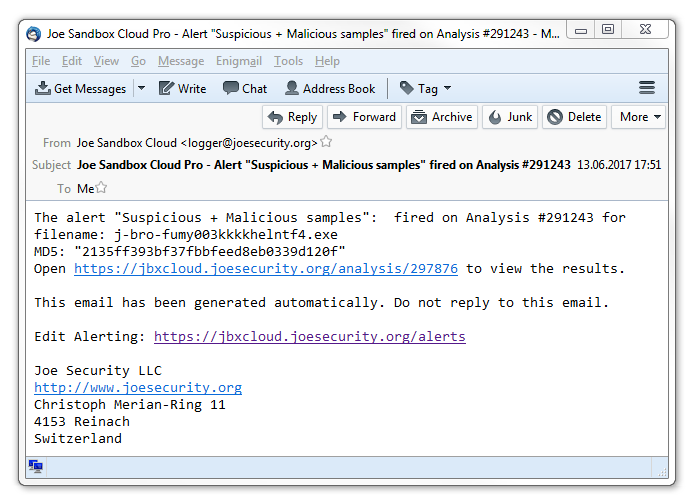Viewport: 692px width, 501px height.
Task: Click the online status icon in status bar
Action: pyautogui.click(x=36, y=466)
